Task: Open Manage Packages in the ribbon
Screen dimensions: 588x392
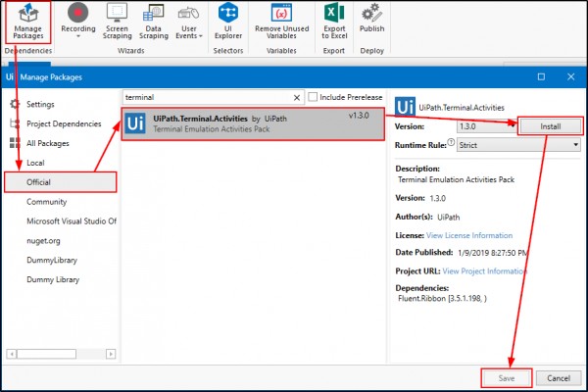Action: click(28, 22)
